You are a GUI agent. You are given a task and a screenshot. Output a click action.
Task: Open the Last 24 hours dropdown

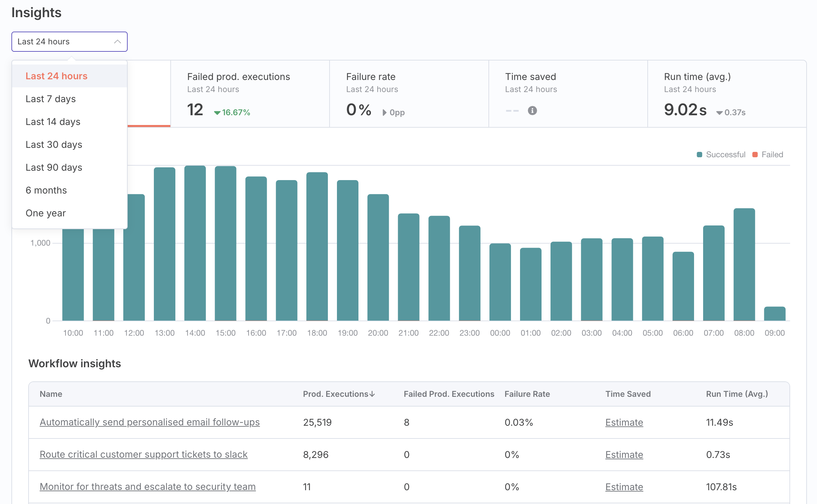[x=69, y=42]
